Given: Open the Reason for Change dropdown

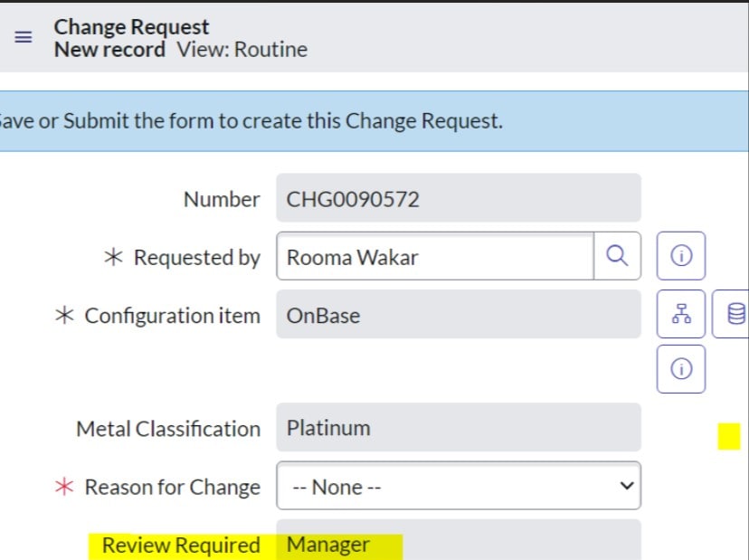Looking at the screenshot, I should click(x=459, y=486).
